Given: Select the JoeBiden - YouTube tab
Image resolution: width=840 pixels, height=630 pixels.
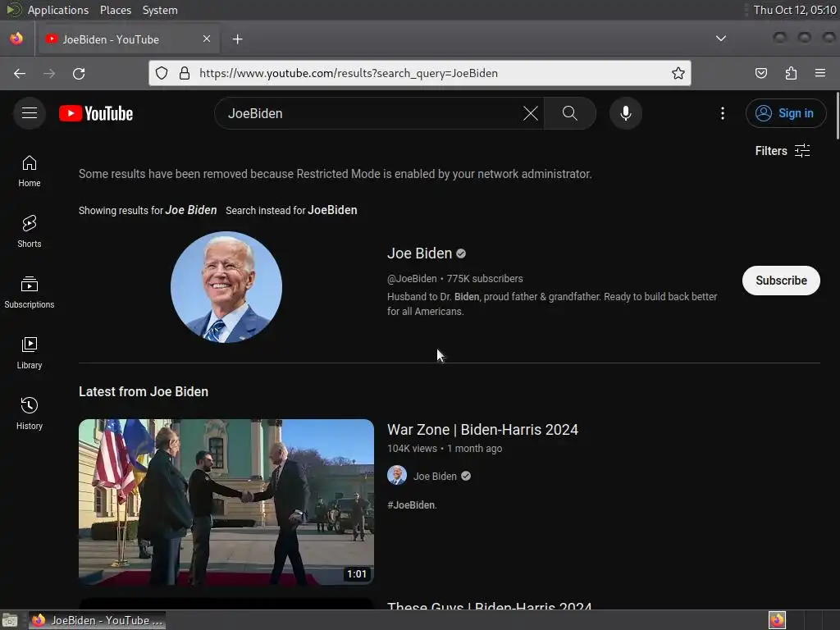Looking at the screenshot, I should 127,39.
